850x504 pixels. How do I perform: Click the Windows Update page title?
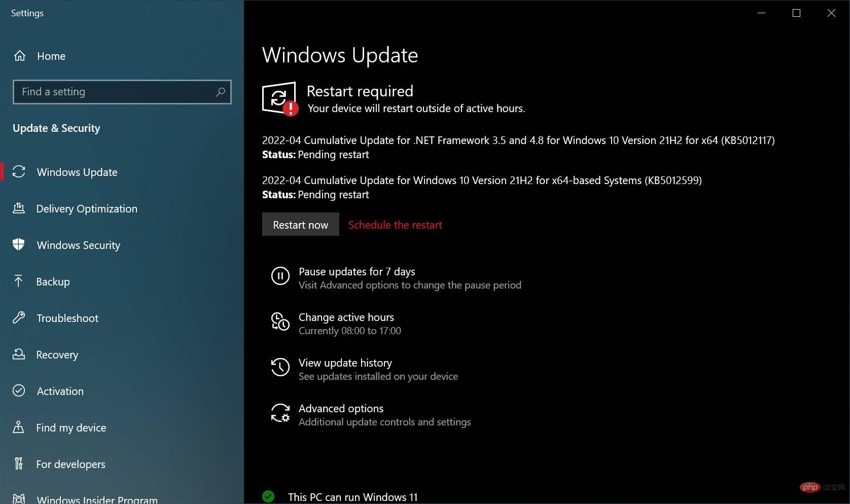[x=340, y=55]
